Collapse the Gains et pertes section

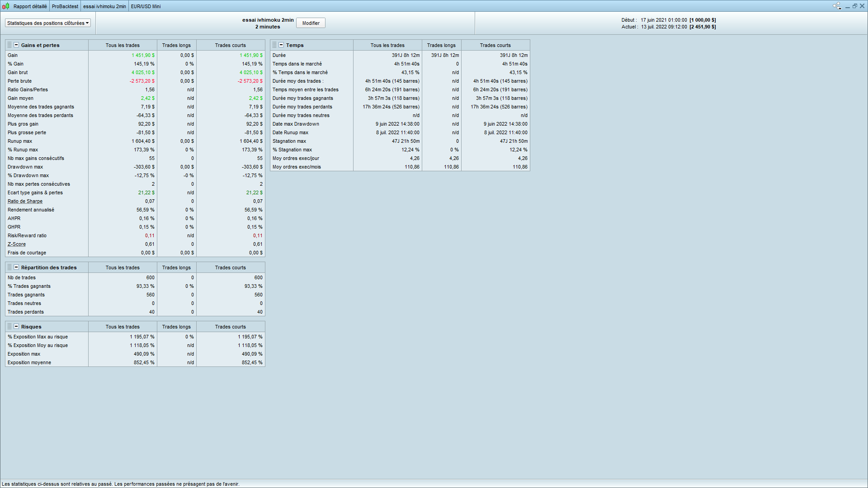click(x=16, y=45)
